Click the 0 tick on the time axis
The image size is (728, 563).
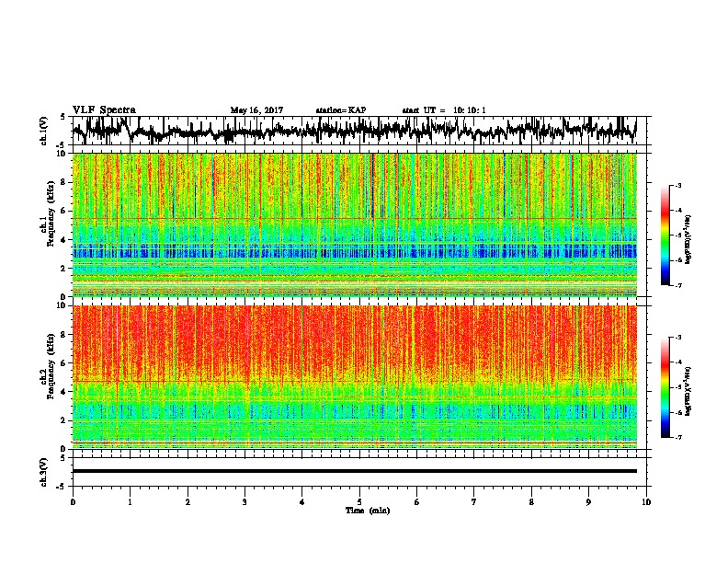(73, 502)
